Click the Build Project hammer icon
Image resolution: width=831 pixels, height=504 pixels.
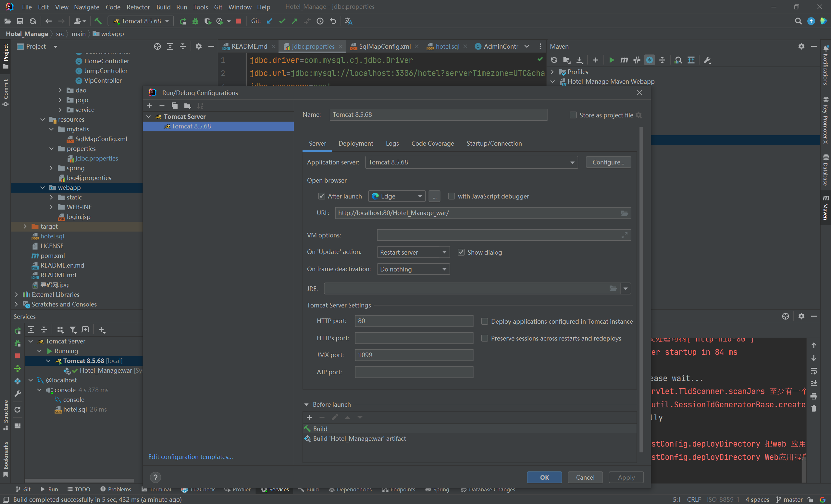pos(98,21)
